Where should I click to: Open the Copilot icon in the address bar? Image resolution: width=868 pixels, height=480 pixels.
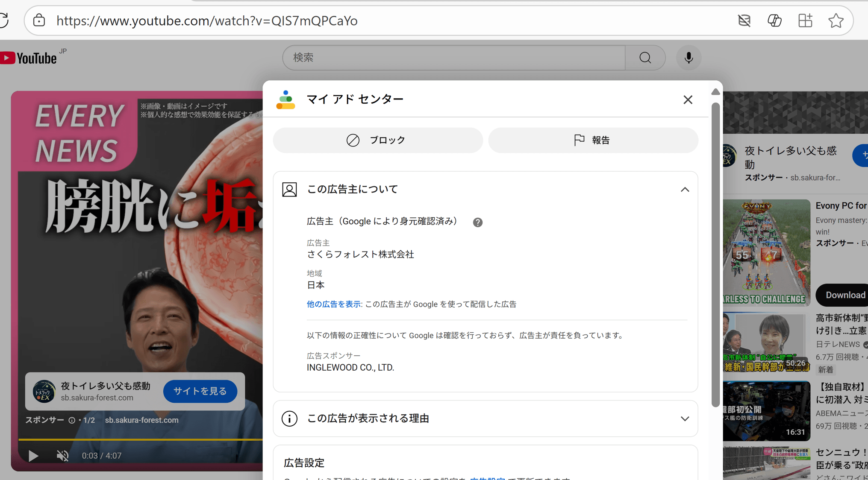coord(774,20)
